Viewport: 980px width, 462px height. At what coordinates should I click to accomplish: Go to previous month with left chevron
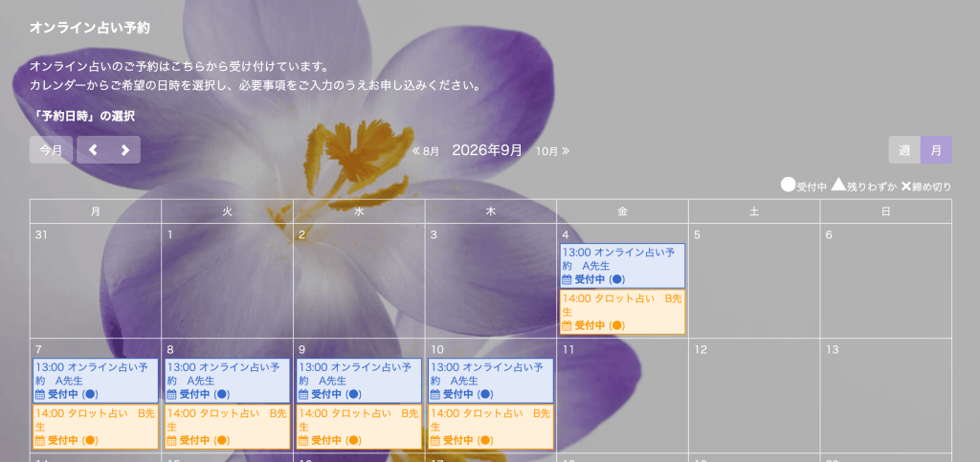click(93, 150)
